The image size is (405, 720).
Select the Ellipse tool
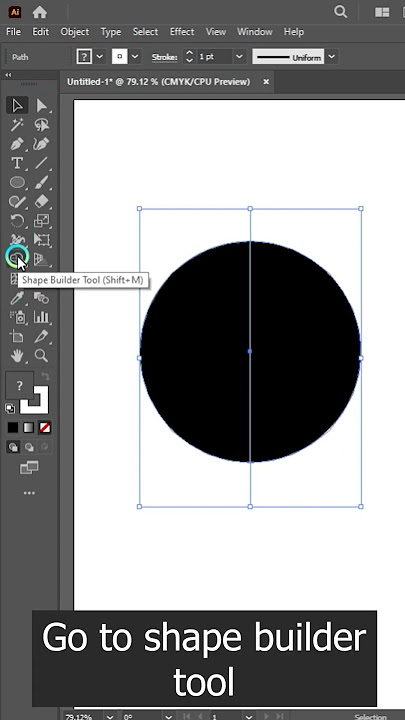tap(17, 182)
